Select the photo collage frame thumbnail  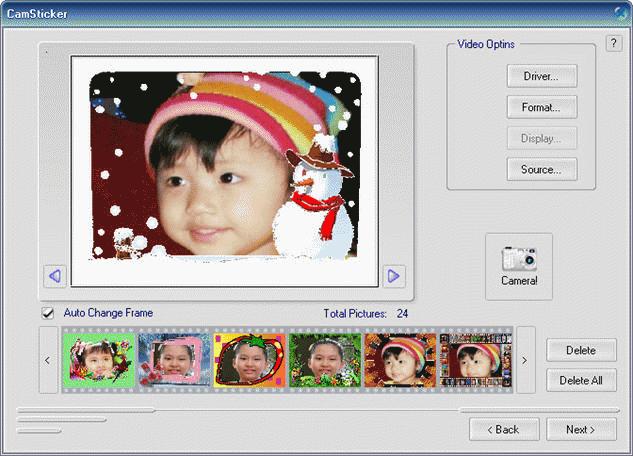[476, 360]
